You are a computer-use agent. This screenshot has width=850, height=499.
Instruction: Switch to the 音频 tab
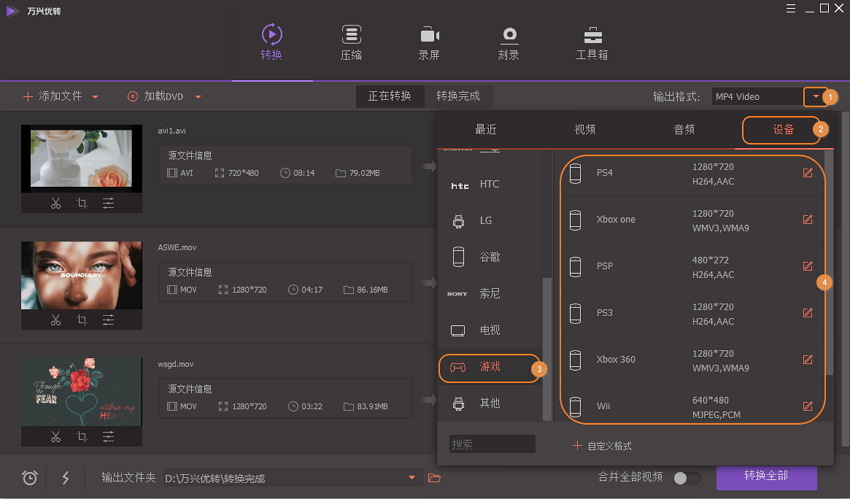pos(684,129)
